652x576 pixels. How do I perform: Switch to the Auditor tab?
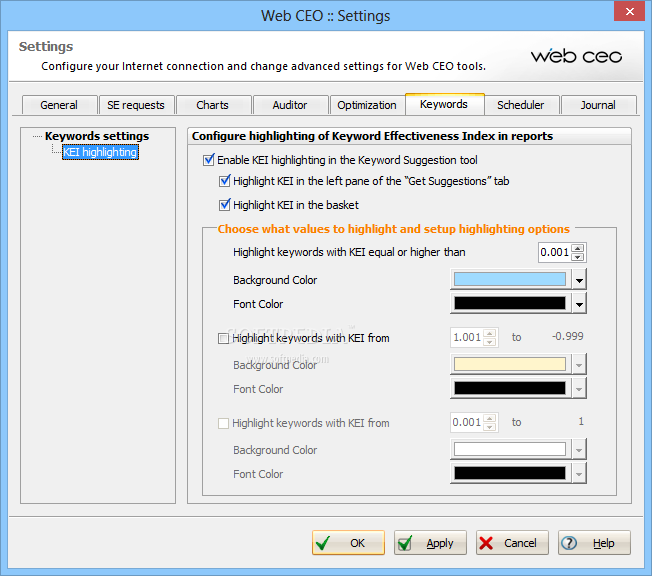[290, 105]
